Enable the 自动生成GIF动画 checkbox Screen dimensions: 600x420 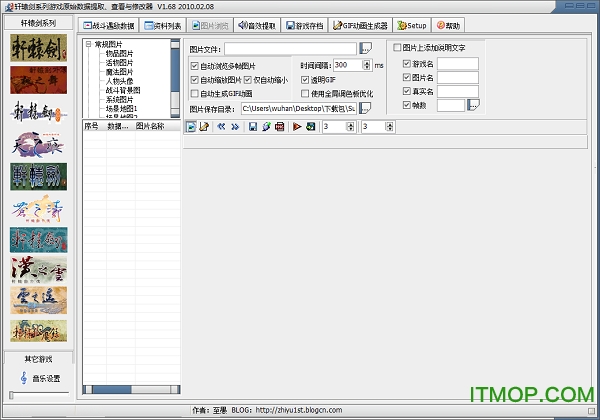[x=194, y=93]
